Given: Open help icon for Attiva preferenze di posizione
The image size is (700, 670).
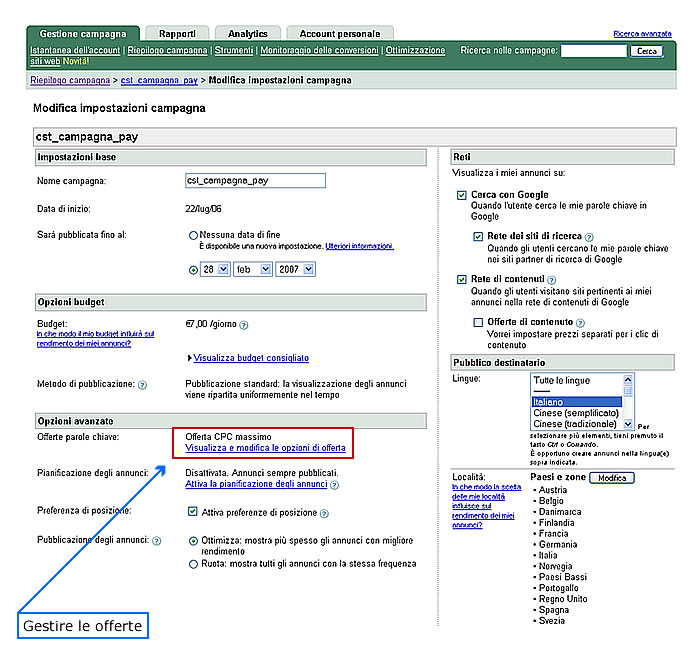Looking at the screenshot, I should [x=325, y=513].
